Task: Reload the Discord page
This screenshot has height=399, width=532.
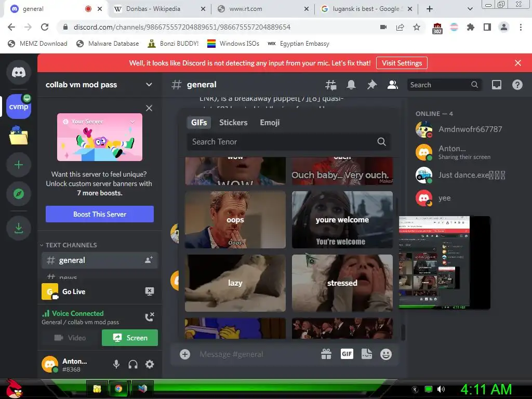Action: point(45,27)
